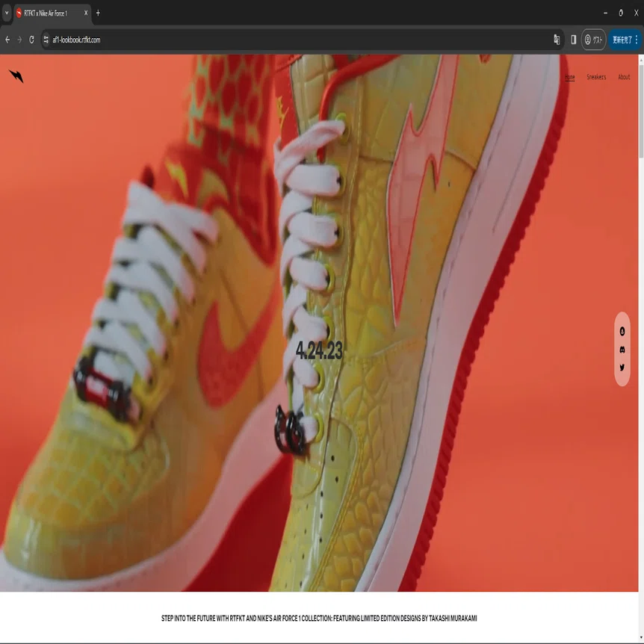Open the About nav link
644x644 pixels.
[624, 77]
